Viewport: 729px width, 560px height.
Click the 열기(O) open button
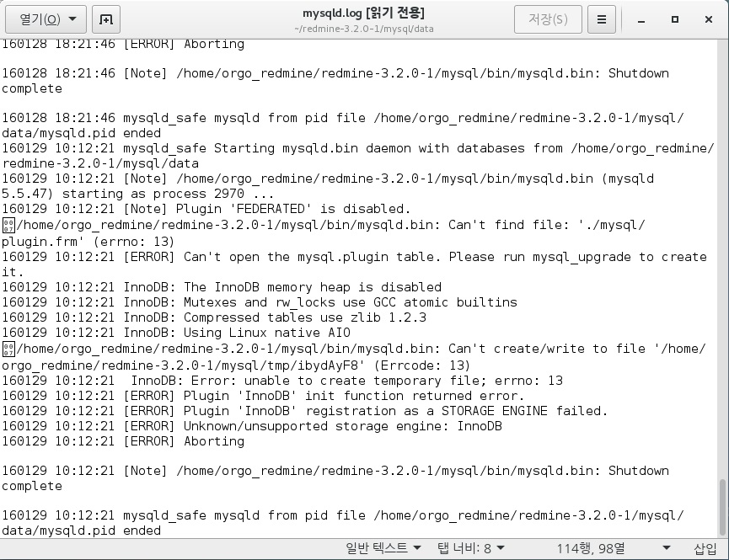pos(39,19)
